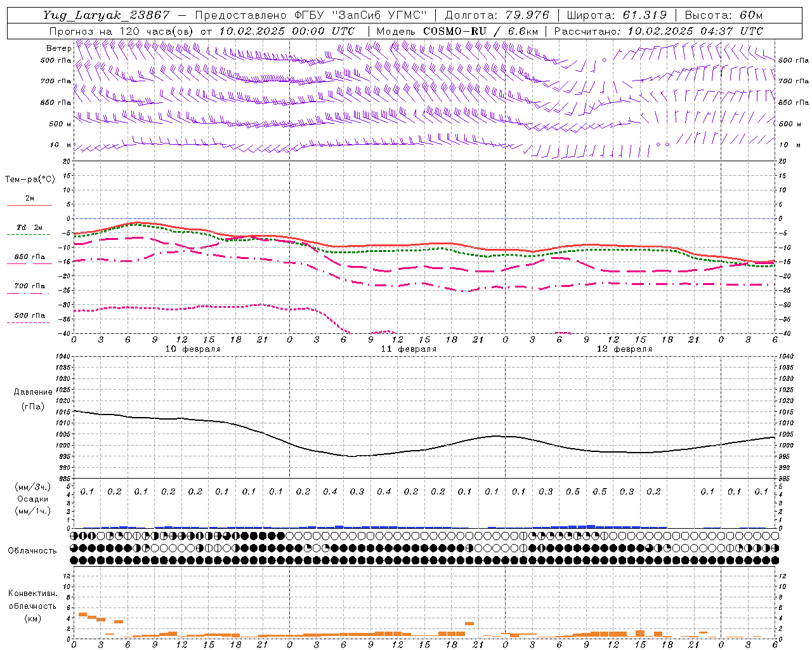Image resolution: width=812 pixels, height=650 pixels.
Task: Select the text Предоставлено ФГБУ "ЗапСиб УГМС"
Action: coord(311,15)
